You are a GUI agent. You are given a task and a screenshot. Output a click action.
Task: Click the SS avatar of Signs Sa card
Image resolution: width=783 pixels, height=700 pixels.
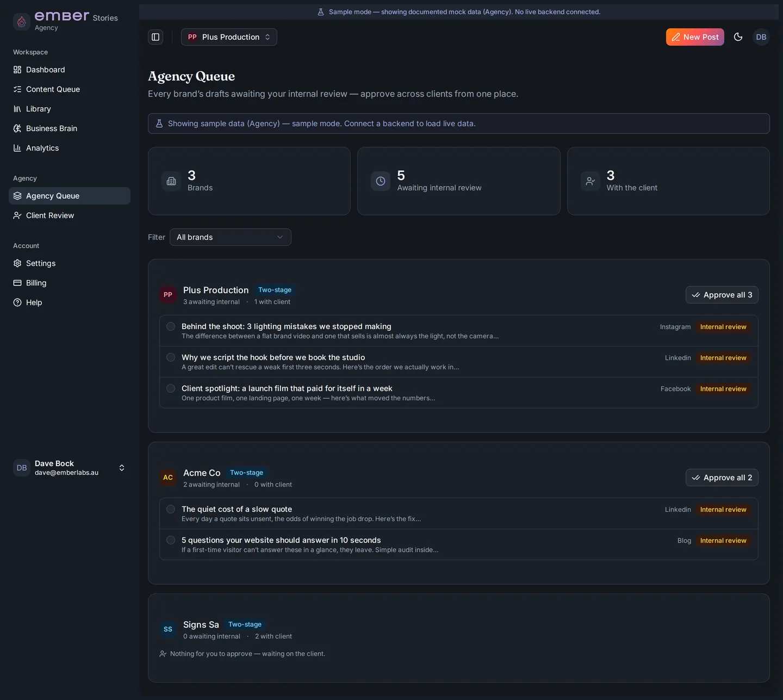click(168, 629)
